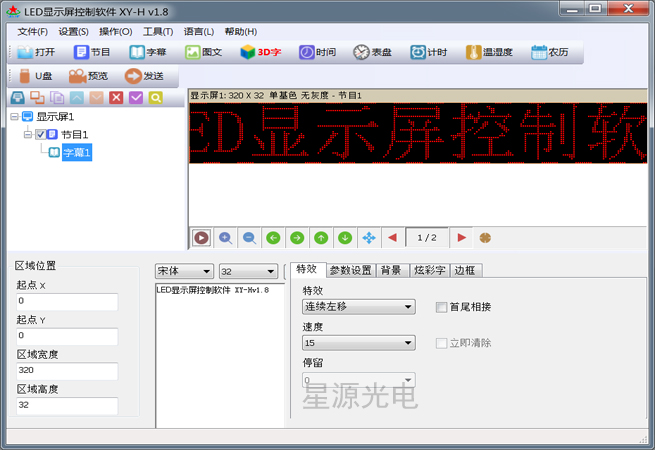Toggle the 立即清除 checkbox
This screenshot has width=655, height=450.
click(441, 343)
